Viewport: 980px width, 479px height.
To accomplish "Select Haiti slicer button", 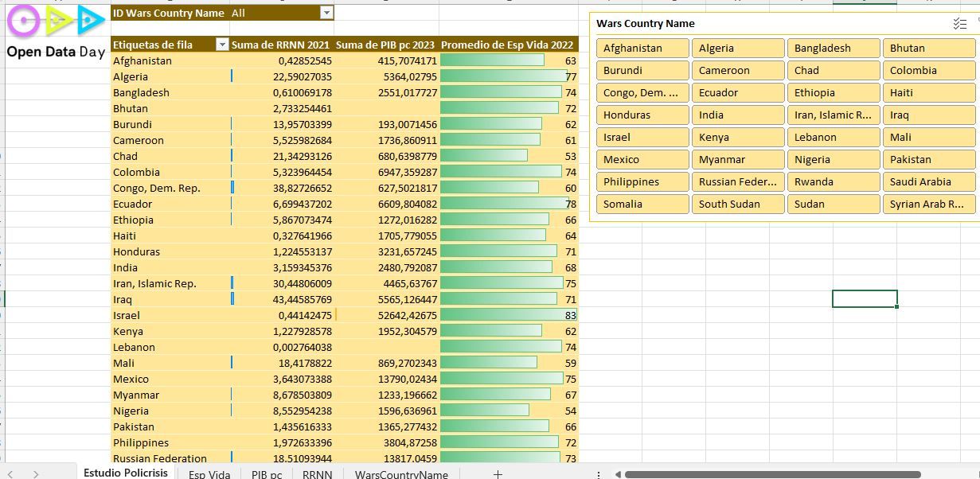I will coord(929,92).
